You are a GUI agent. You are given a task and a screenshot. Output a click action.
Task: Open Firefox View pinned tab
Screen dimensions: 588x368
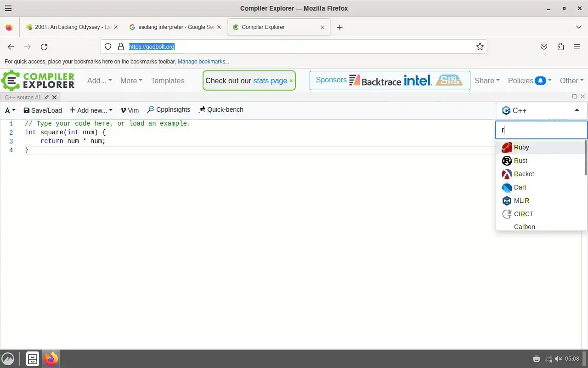[9, 27]
